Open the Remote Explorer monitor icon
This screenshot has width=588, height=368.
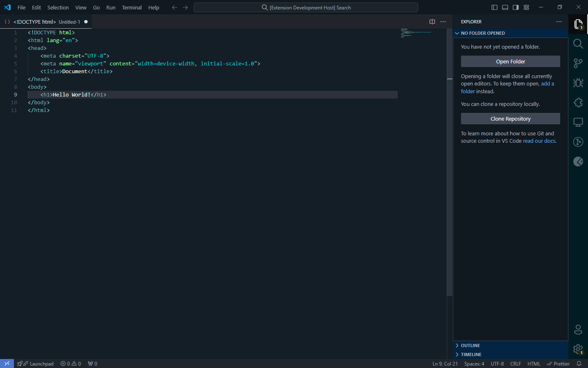click(578, 122)
